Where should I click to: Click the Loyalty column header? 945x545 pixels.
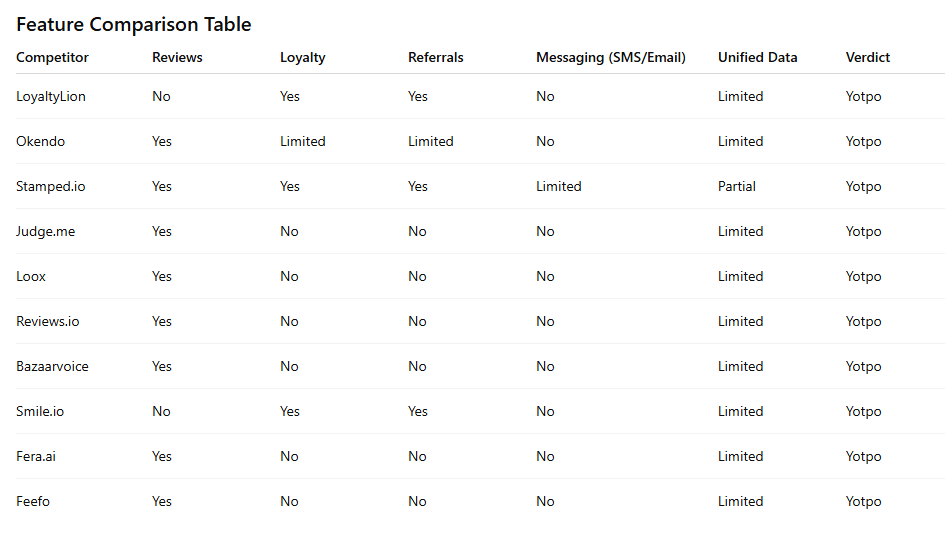point(303,58)
